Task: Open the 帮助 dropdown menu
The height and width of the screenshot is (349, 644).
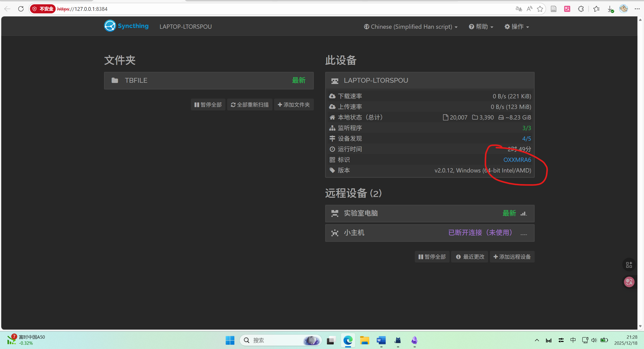Action: pyautogui.click(x=481, y=27)
